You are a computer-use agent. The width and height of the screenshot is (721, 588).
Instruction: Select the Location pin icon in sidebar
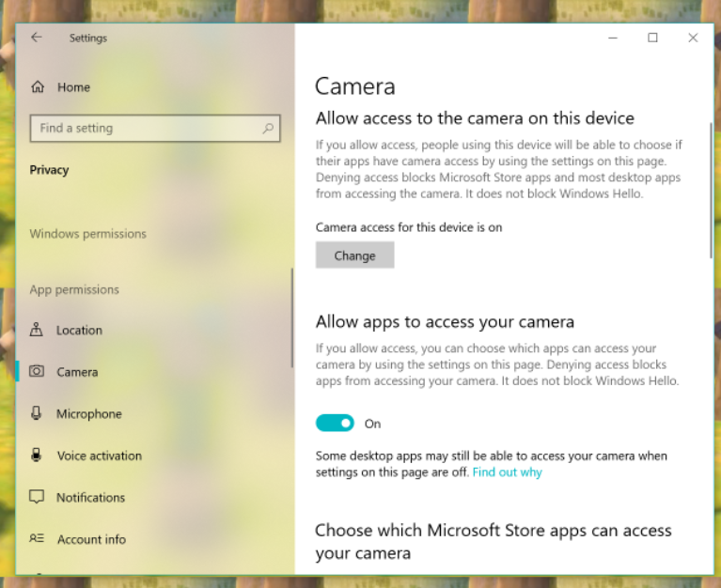coord(37,330)
